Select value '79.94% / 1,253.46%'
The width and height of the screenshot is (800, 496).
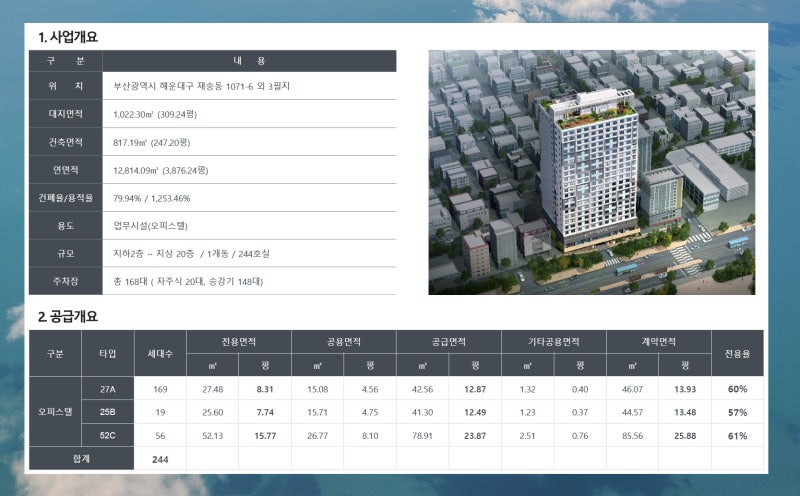pos(152,199)
